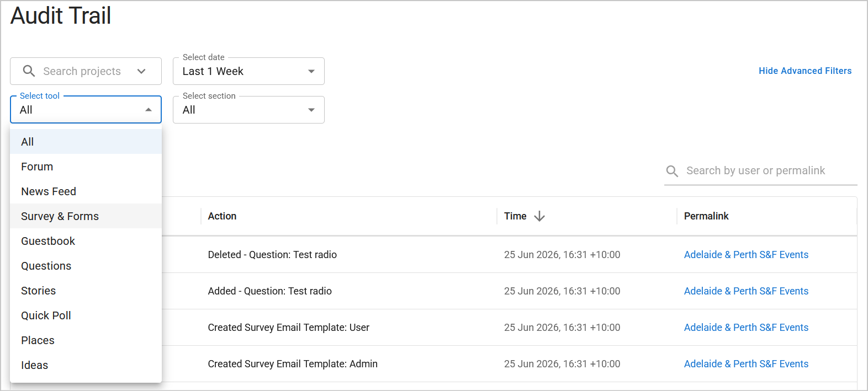
Task: Pick Places from the tool list
Action: 86,340
